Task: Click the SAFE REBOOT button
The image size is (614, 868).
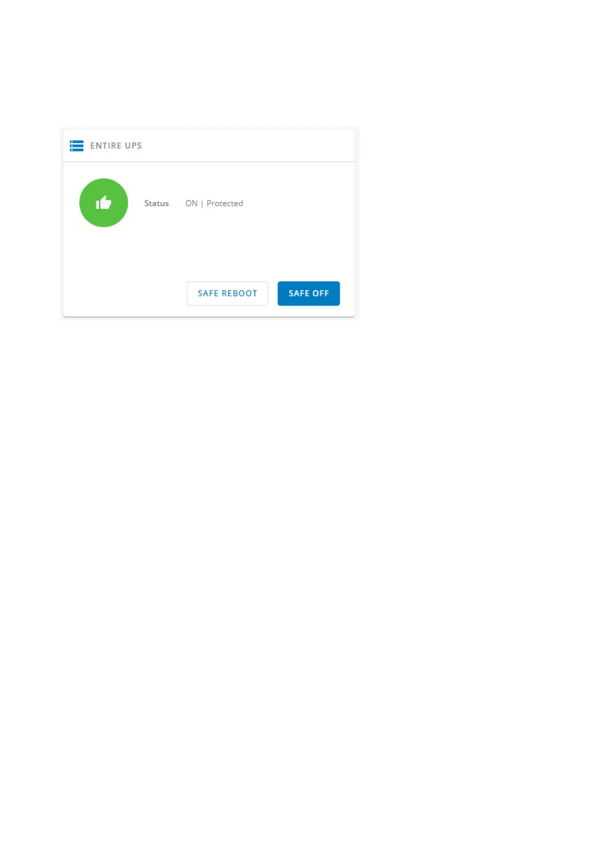Action: click(227, 293)
